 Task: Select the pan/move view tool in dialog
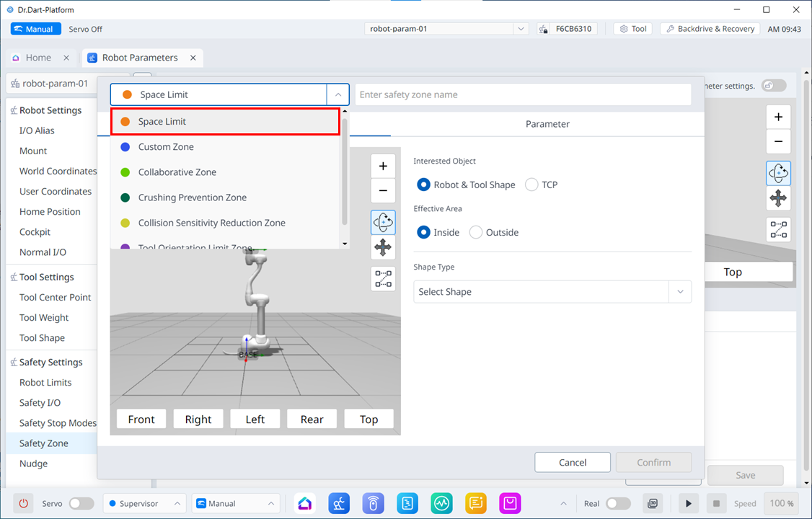pos(383,247)
